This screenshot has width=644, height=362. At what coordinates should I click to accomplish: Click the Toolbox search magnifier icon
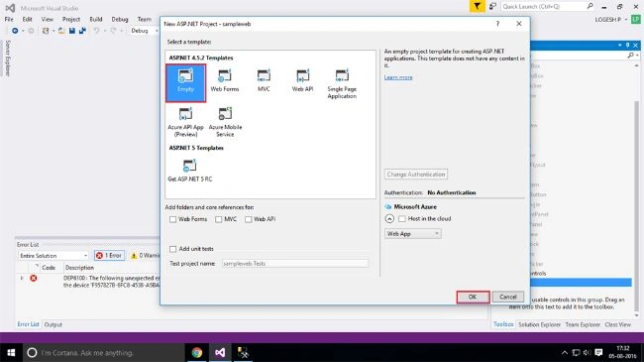(x=631, y=56)
